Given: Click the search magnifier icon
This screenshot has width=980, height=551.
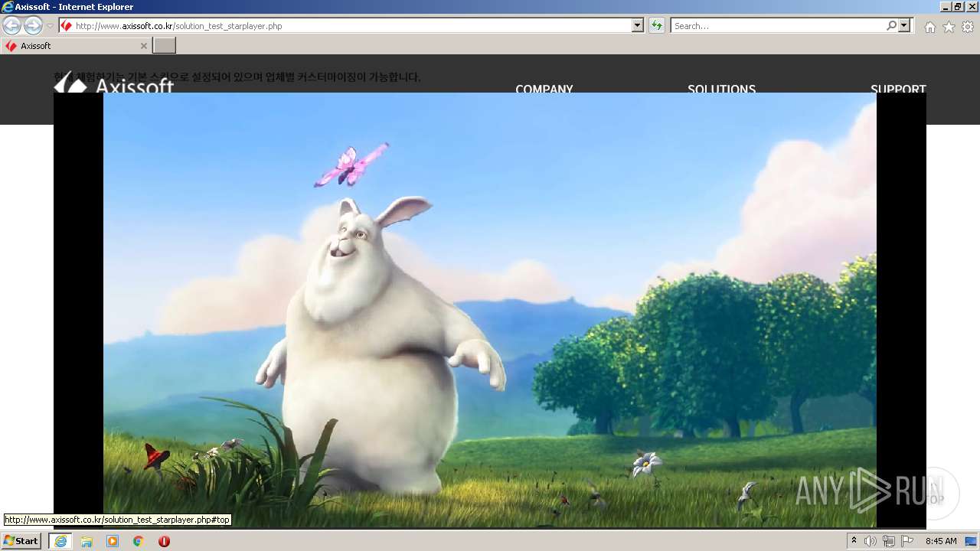Looking at the screenshot, I should click(891, 26).
